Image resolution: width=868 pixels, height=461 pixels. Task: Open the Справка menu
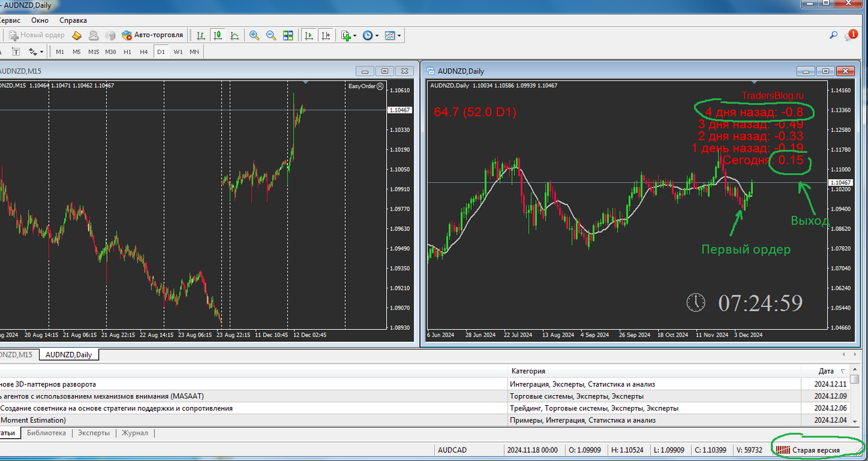click(x=73, y=20)
